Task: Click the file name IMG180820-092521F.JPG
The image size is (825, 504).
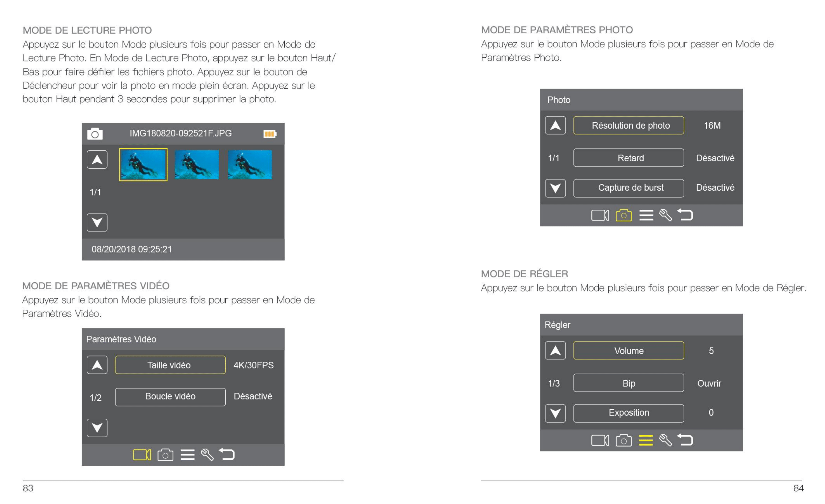Action: pyautogui.click(x=181, y=133)
